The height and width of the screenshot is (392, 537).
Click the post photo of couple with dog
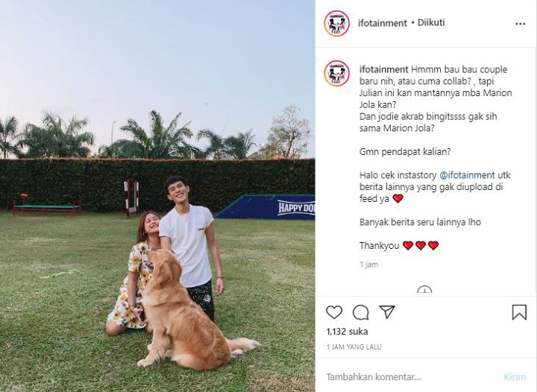157,196
